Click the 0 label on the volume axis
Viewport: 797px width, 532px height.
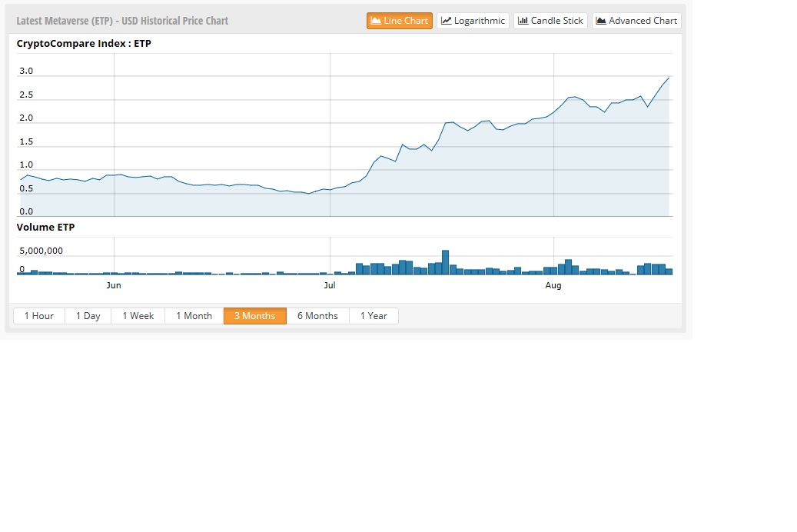[x=22, y=269]
